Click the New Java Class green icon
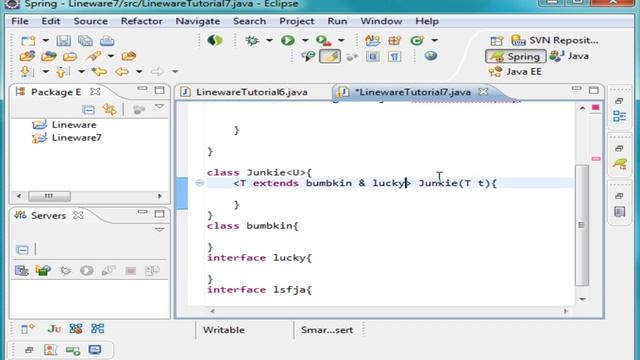Screen dimensions: 640x360 (x=417, y=40)
